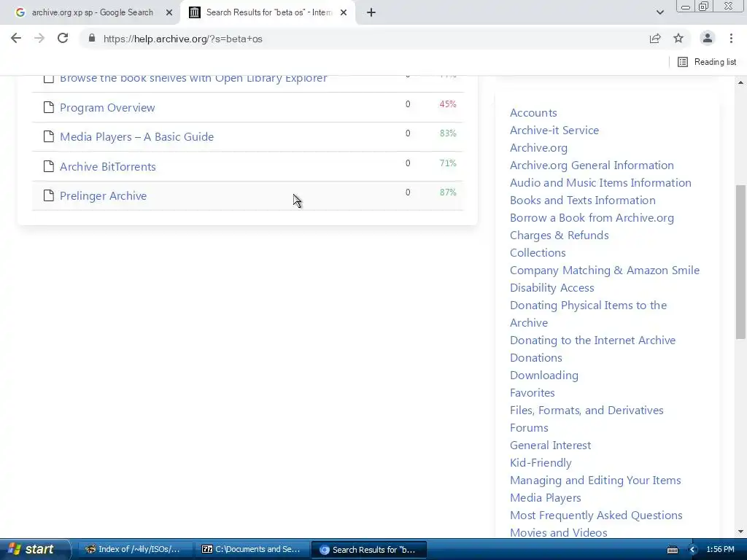Select the Search Results for beta os tab
The width and height of the screenshot is (747, 560).
(267, 13)
